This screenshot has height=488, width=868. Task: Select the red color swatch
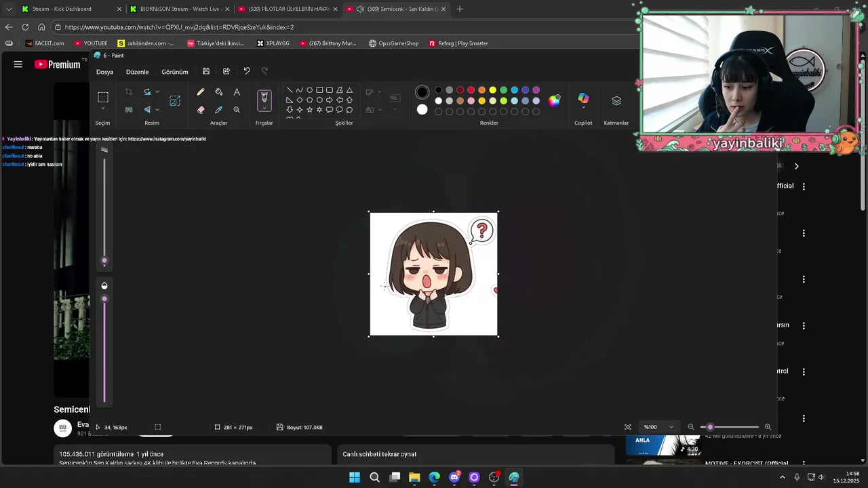pyautogui.click(x=471, y=90)
